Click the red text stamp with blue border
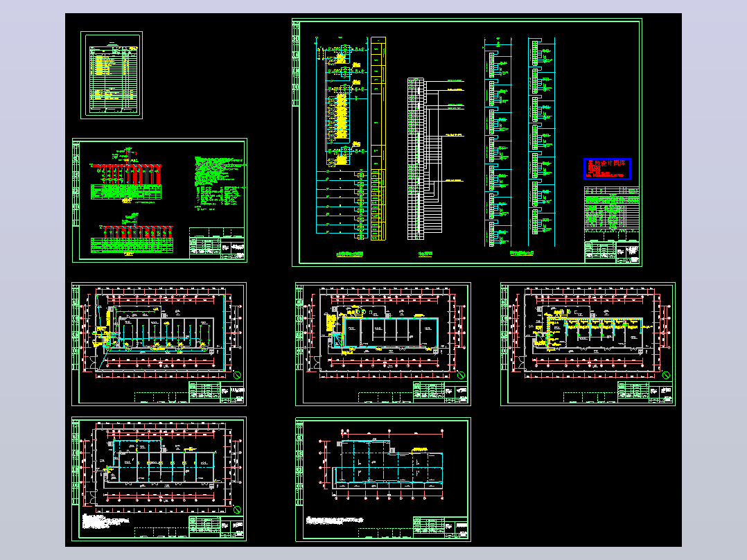Screen dimensions: 747x560 pos(608,168)
